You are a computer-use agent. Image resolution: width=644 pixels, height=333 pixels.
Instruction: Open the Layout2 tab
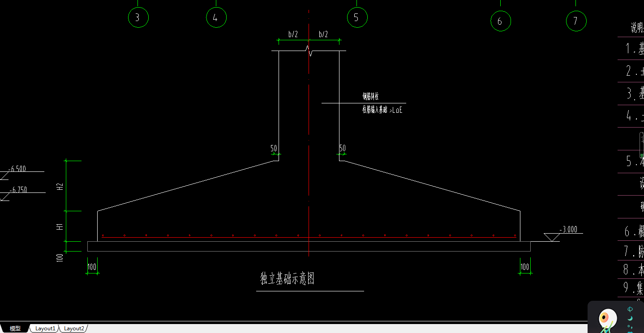tap(74, 329)
